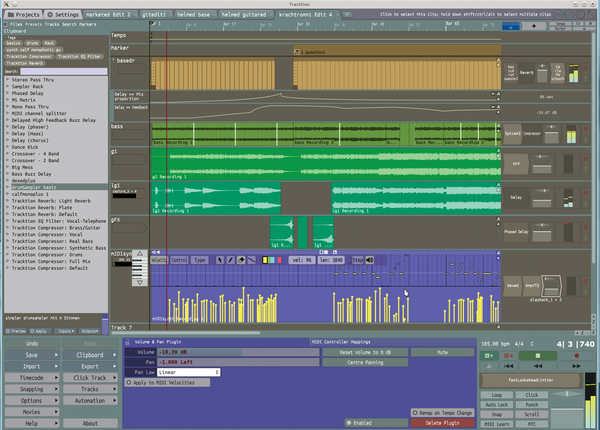Click the piano keyboard scroll-up arrow
The height and width of the screenshot is (430, 600).
point(140,254)
